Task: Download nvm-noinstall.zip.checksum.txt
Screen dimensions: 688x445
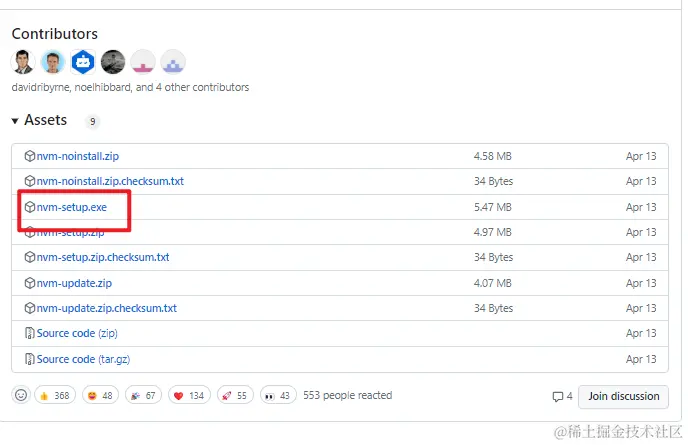Action: 110,181
